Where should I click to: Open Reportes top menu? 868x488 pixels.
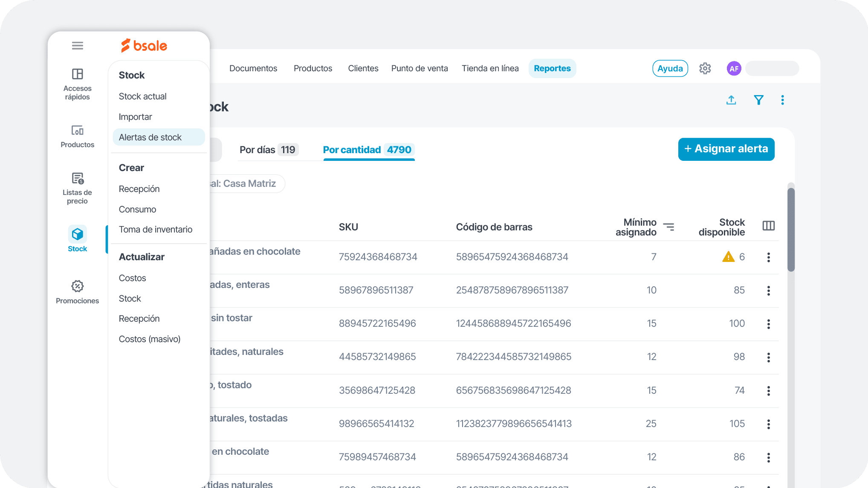click(552, 69)
